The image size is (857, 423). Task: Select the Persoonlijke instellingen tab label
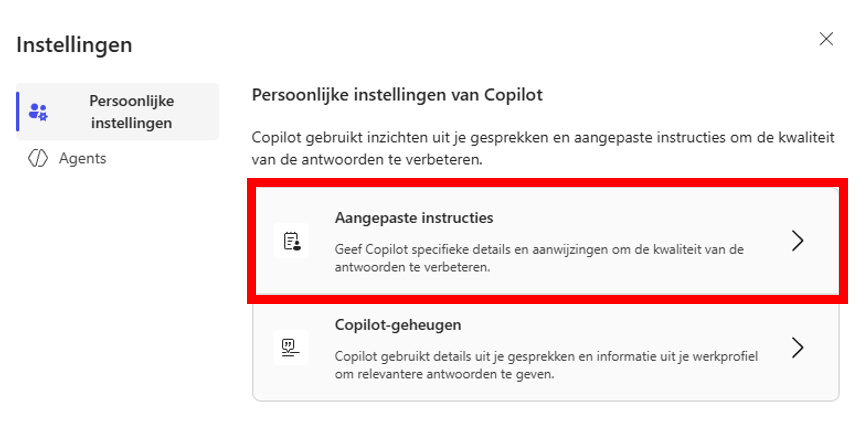click(130, 111)
